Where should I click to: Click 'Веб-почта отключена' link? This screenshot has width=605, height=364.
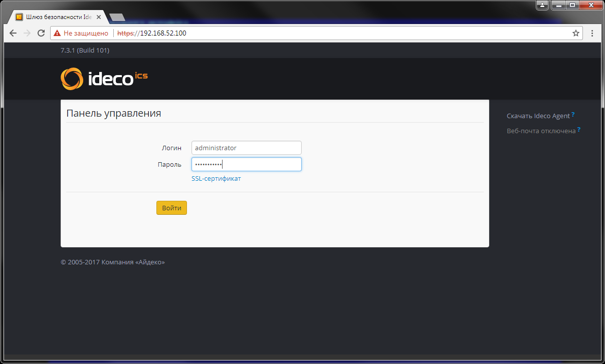[541, 131]
